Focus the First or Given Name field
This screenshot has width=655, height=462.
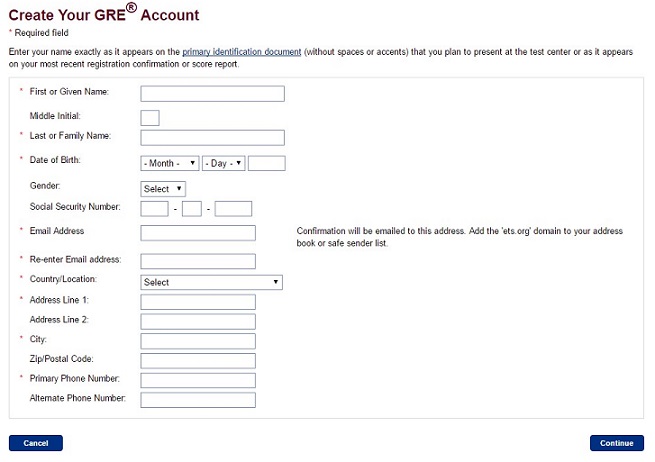coord(213,94)
